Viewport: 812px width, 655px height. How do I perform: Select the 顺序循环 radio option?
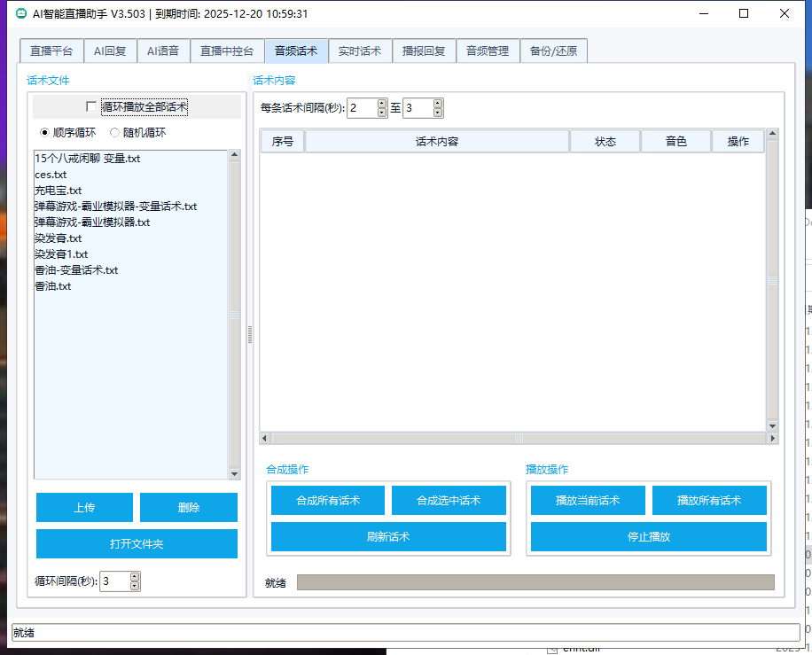click(x=45, y=133)
